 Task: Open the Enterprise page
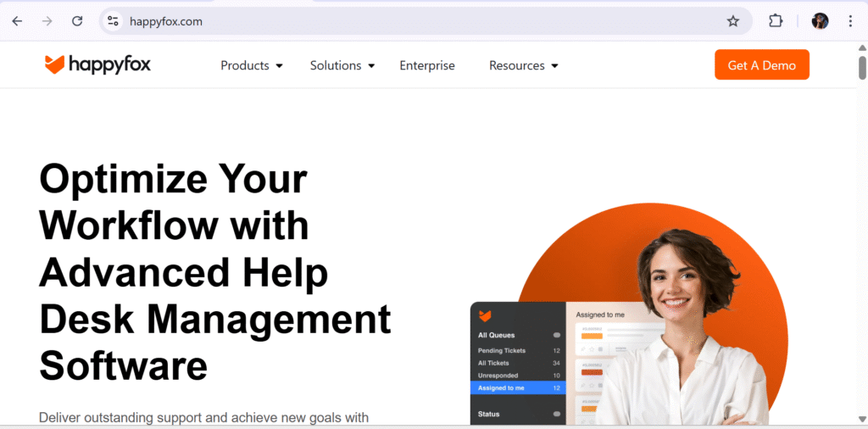[427, 65]
